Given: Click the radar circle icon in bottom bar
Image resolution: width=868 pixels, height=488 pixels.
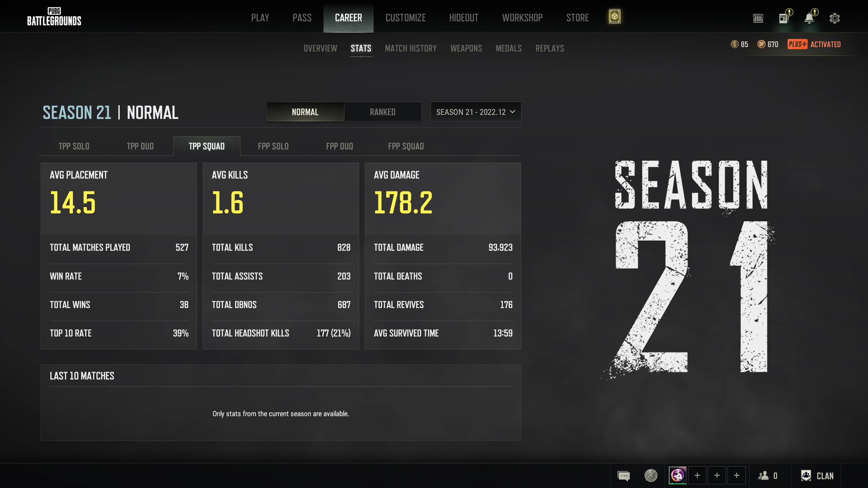Looking at the screenshot, I should point(651,476).
